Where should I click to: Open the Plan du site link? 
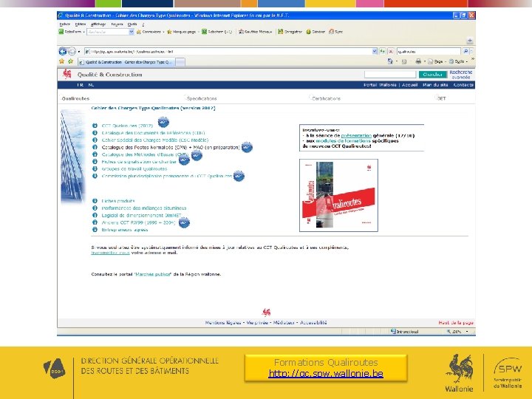(435, 85)
